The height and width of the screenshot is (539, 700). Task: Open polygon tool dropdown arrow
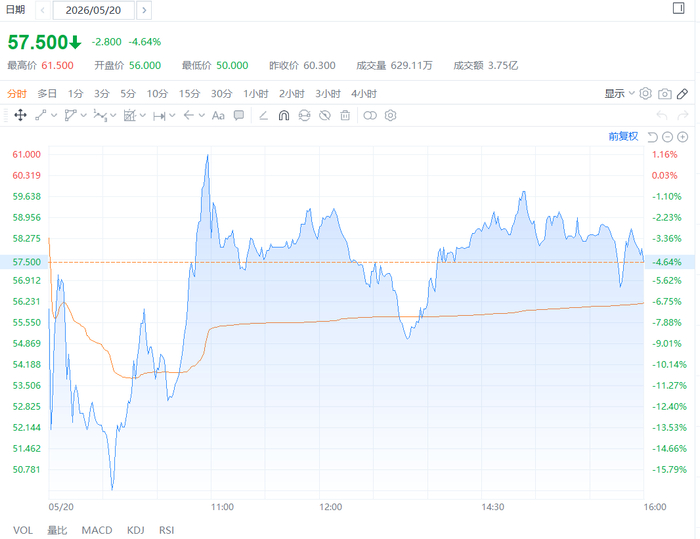click(x=83, y=116)
